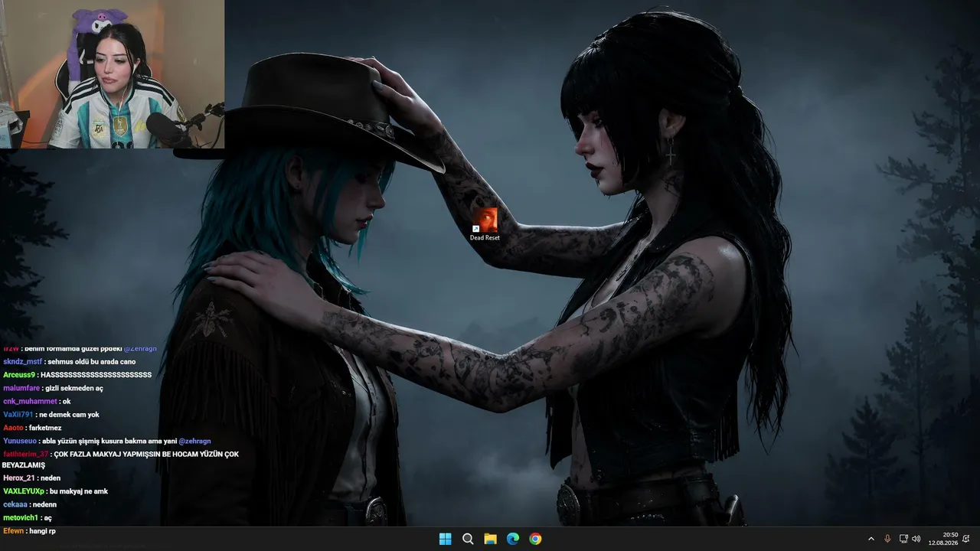Click username metovich1 in chat
The height and width of the screenshot is (551, 980).
[x=20, y=517]
